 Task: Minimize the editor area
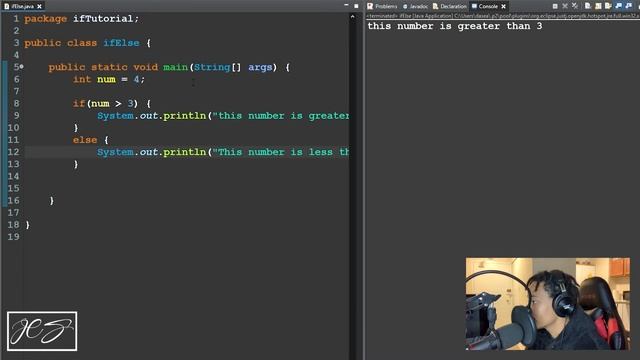[x=346, y=5]
